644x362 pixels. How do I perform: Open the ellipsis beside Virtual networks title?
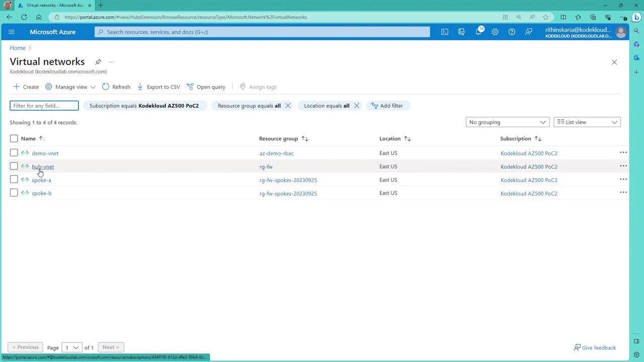(x=111, y=62)
